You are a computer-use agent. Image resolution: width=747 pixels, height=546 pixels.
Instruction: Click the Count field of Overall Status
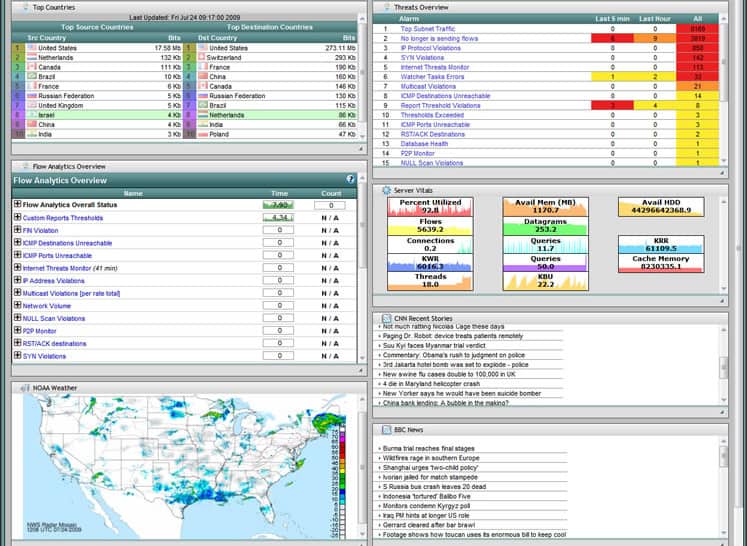(x=330, y=205)
